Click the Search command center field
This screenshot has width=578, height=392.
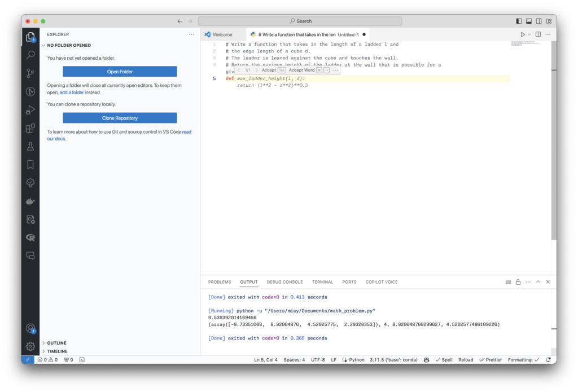click(300, 21)
